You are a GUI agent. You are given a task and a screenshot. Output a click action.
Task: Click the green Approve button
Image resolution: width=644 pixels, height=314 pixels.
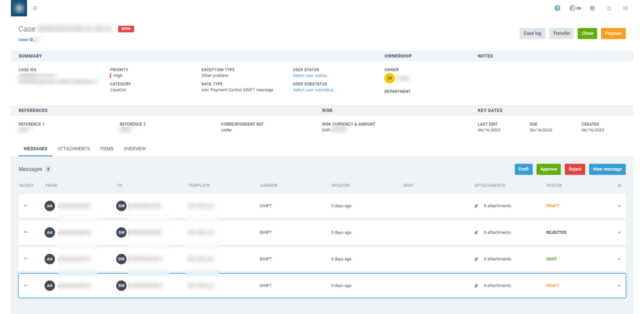[548, 169]
